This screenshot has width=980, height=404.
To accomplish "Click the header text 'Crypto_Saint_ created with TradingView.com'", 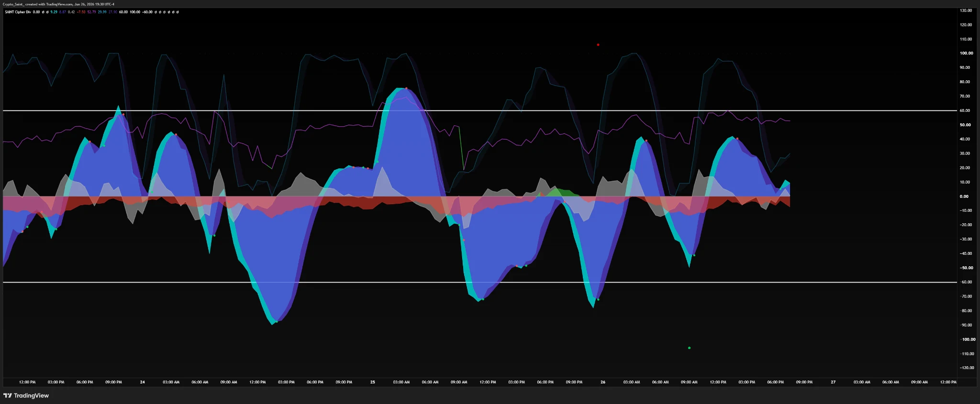I will 37,4.
